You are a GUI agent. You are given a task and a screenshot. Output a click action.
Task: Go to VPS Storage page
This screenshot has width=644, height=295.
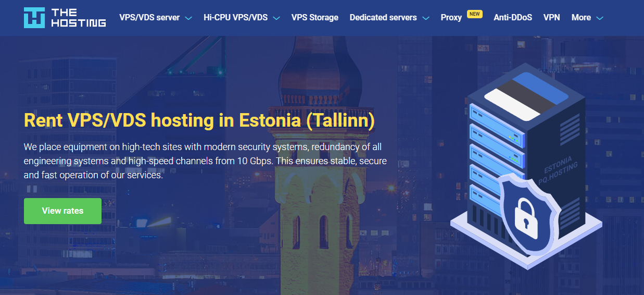click(x=315, y=18)
